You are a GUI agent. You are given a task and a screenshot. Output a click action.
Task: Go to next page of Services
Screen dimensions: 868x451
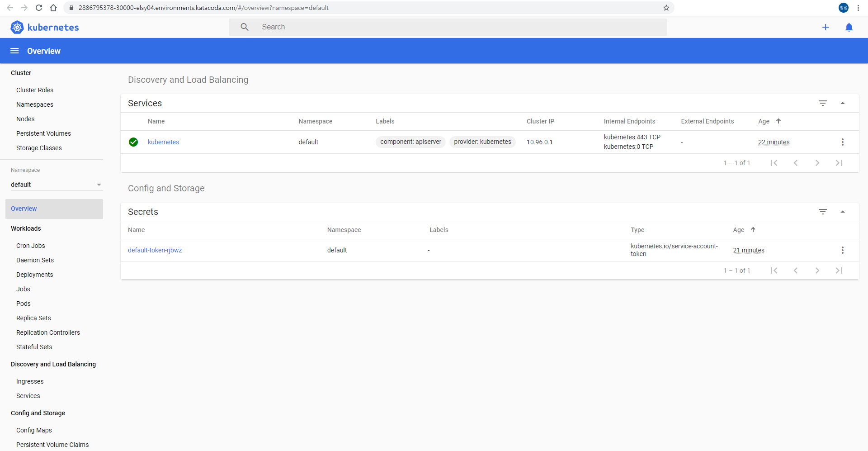click(x=817, y=163)
